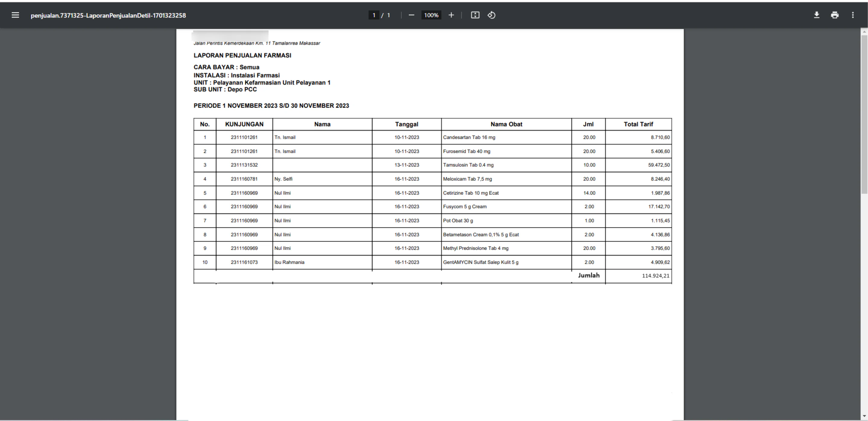The image size is (868, 421).
Task: Click total tarif 17.142,70
Action: [x=659, y=206]
